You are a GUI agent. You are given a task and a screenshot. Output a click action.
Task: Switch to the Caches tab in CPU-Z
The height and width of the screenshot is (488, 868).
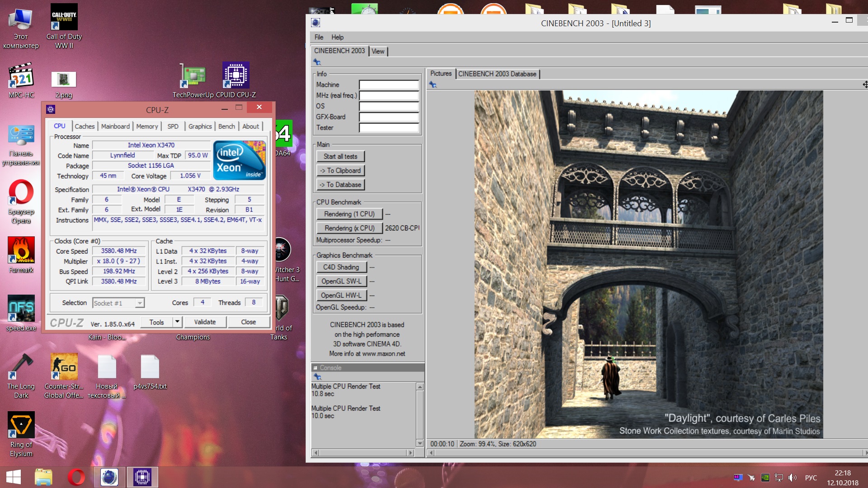[85, 127]
